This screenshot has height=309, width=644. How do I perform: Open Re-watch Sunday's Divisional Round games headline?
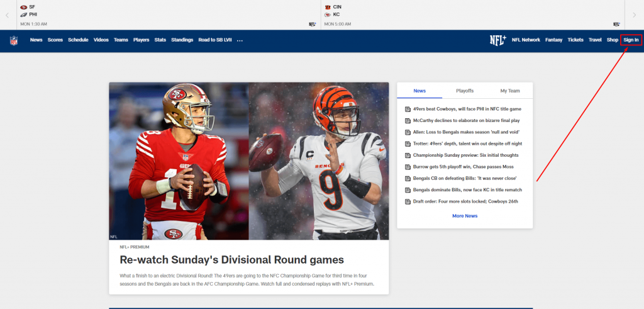pyautogui.click(x=231, y=260)
